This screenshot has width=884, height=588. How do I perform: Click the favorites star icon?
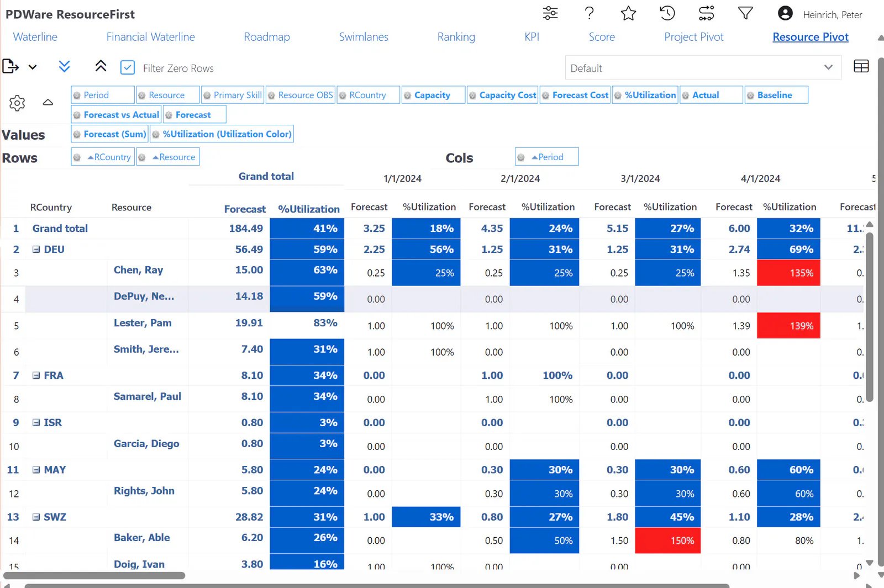[628, 13]
